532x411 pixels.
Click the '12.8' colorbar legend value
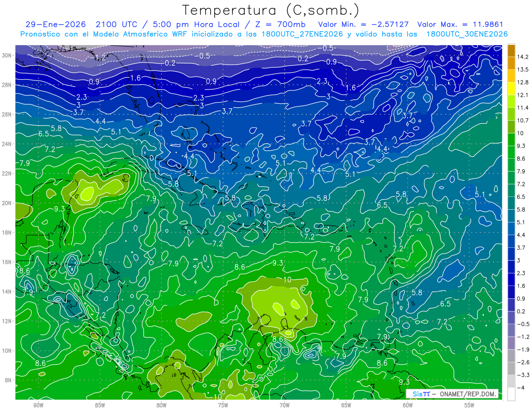[523, 82]
